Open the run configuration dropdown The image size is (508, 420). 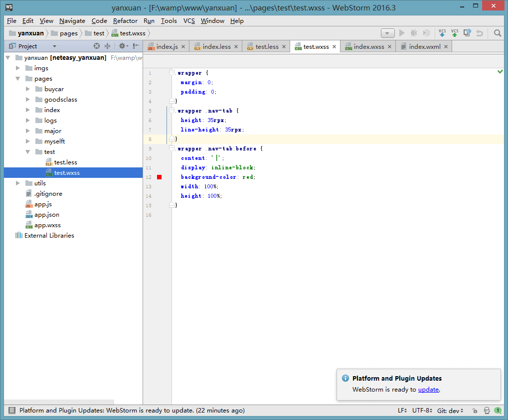(x=387, y=33)
